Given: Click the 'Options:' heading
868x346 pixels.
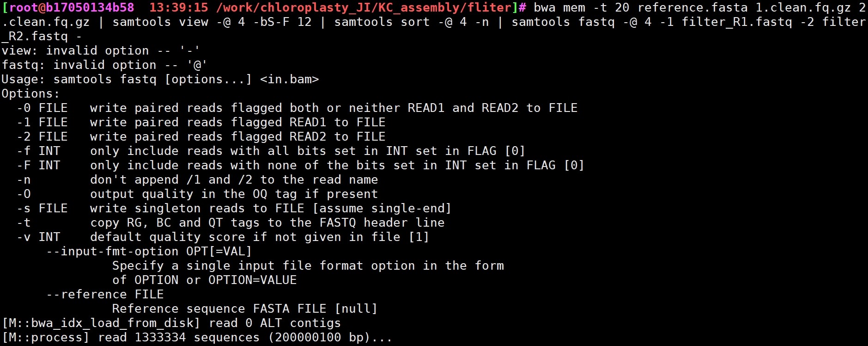Looking at the screenshot, I should pos(30,93).
